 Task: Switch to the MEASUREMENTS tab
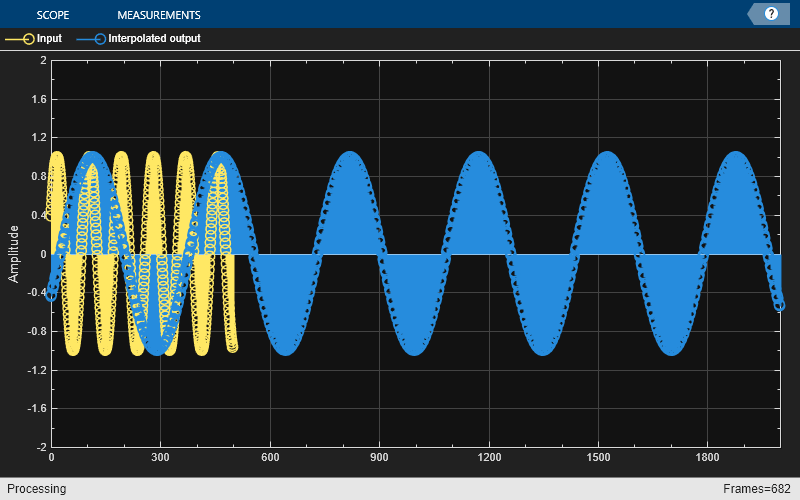coord(158,15)
